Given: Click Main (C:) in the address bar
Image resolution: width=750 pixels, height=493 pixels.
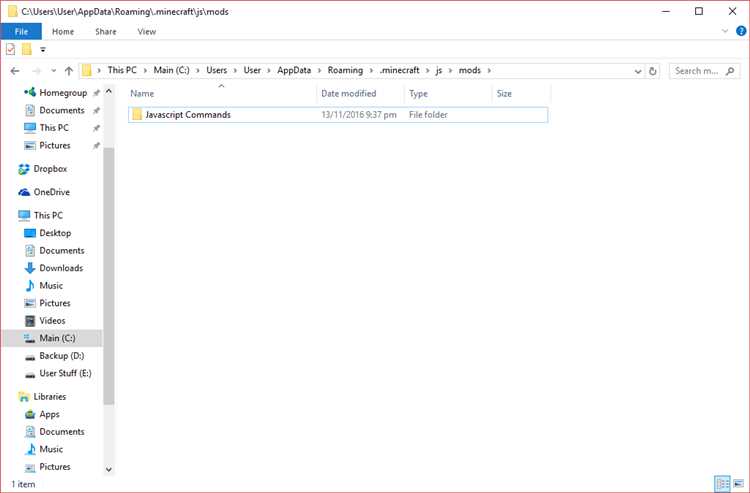Looking at the screenshot, I should [171, 70].
